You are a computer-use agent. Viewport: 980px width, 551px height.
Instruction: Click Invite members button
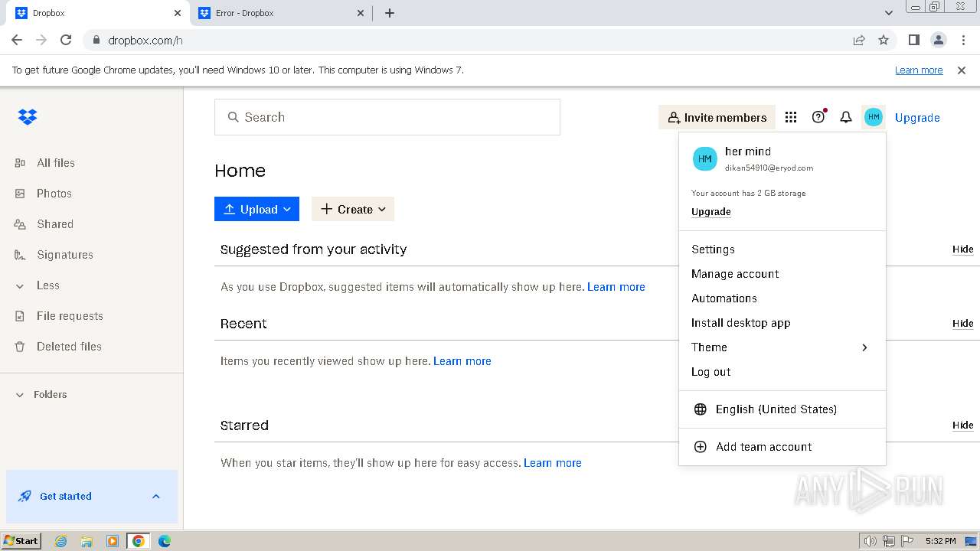pyautogui.click(x=717, y=117)
